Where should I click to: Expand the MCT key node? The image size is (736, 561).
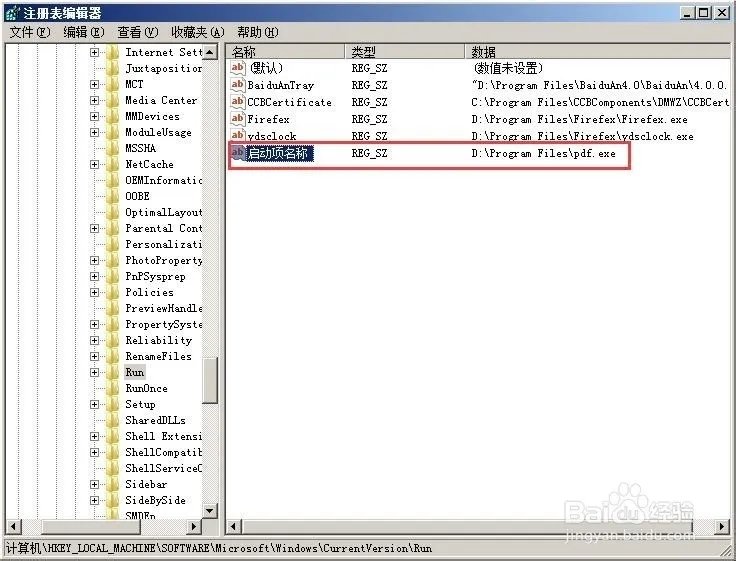pyautogui.click(x=94, y=84)
